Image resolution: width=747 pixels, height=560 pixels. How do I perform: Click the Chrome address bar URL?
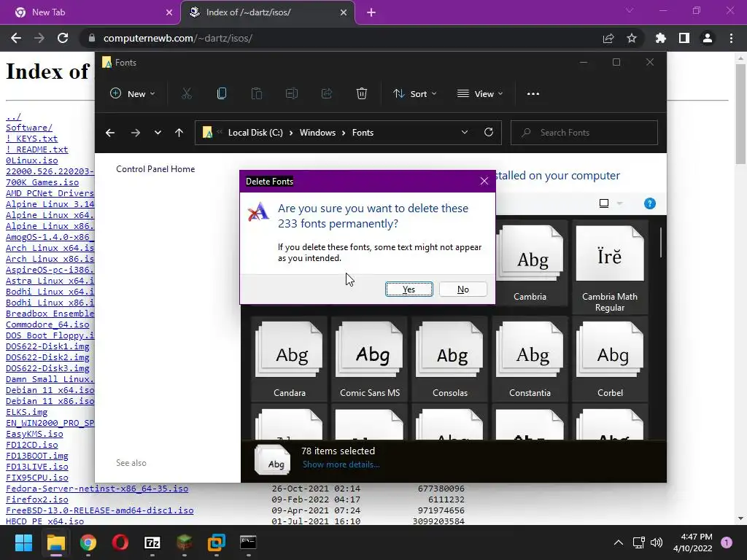coord(178,38)
